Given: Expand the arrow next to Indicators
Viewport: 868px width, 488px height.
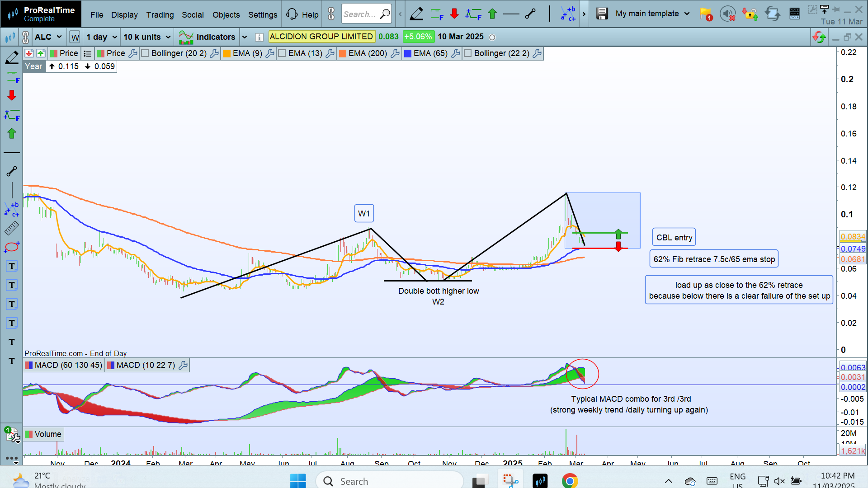Looking at the screenshot, I should click(x=245, y=37).
